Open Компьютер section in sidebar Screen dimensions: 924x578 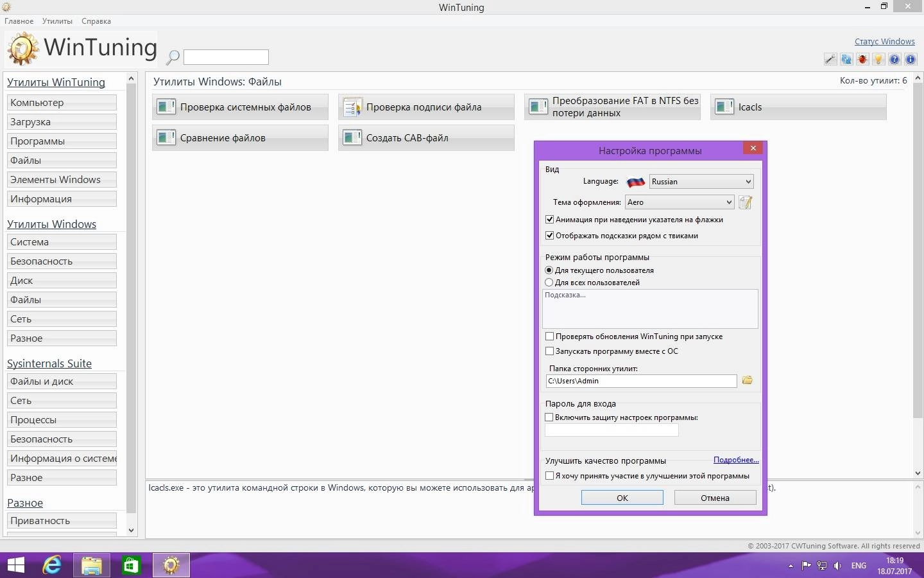[x=62, y=103]
